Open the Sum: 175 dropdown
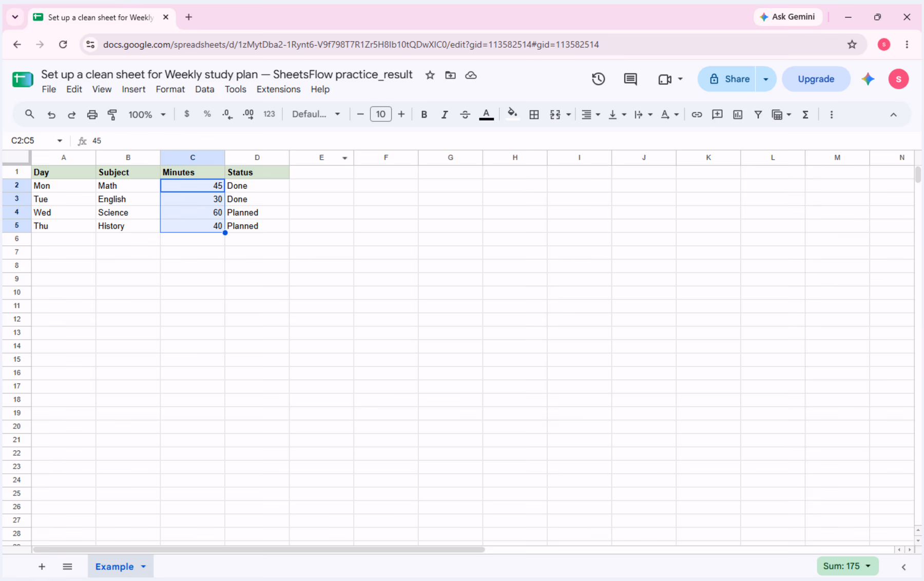The width and height of the screenshot is (924, 581). [x=847, y=566]
